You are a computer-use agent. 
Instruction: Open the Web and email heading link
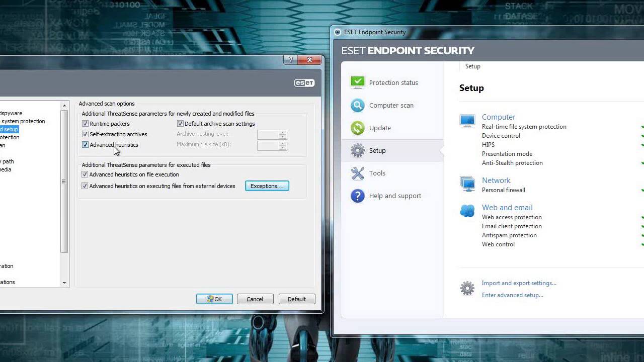point(507,207)
